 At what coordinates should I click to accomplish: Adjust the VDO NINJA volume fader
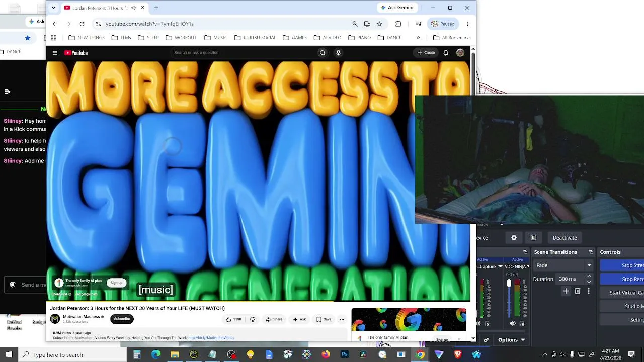(x=509, y=284)
